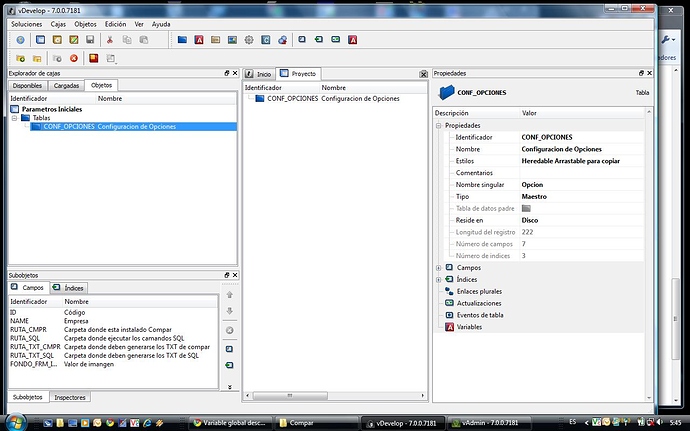Expand the Campos node in properties panel
The image size is (690, 431).
click(x=439, y=268)
